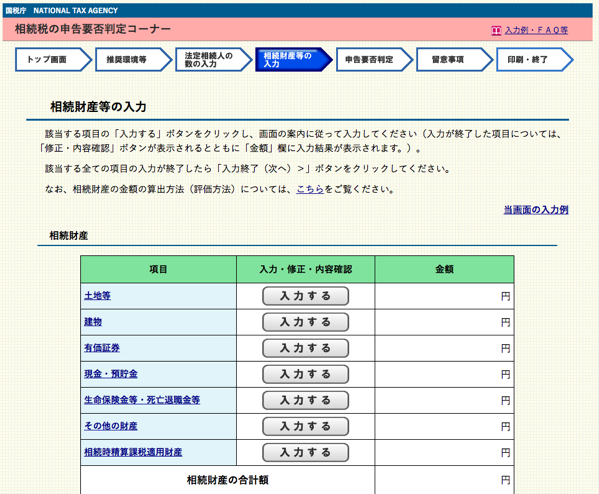
Task: Click the 入力・修正・内容確認 column header
Action: pyautogui.click(x=306, y=269)
